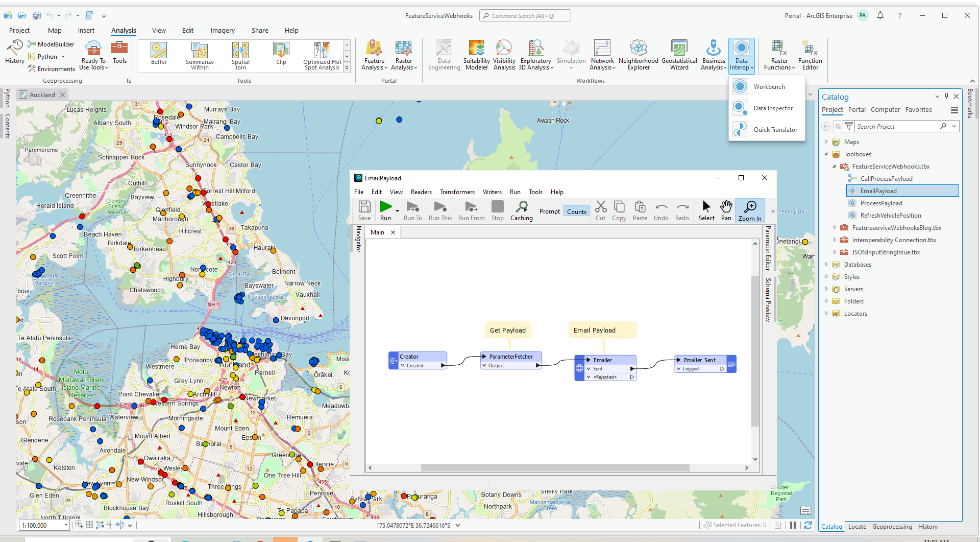This screenshot has height=542, width=980.
Task: Toggle the Prompt option in the toolbar
Action: [x=549, y=211]
